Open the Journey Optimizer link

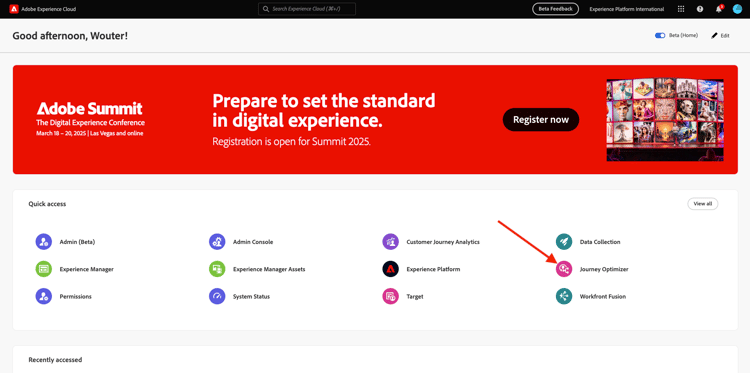604,269
